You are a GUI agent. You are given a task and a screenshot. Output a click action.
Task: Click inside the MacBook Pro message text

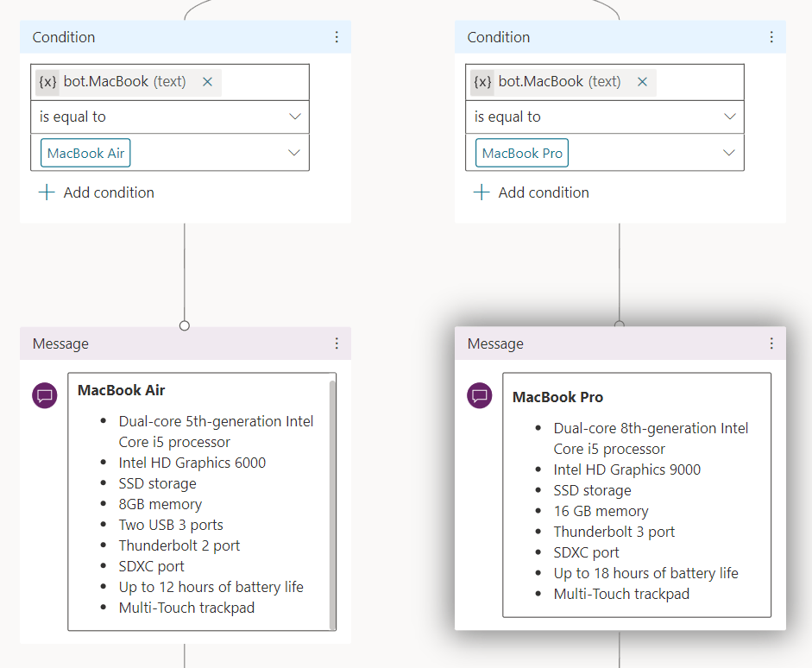[637, 501]
